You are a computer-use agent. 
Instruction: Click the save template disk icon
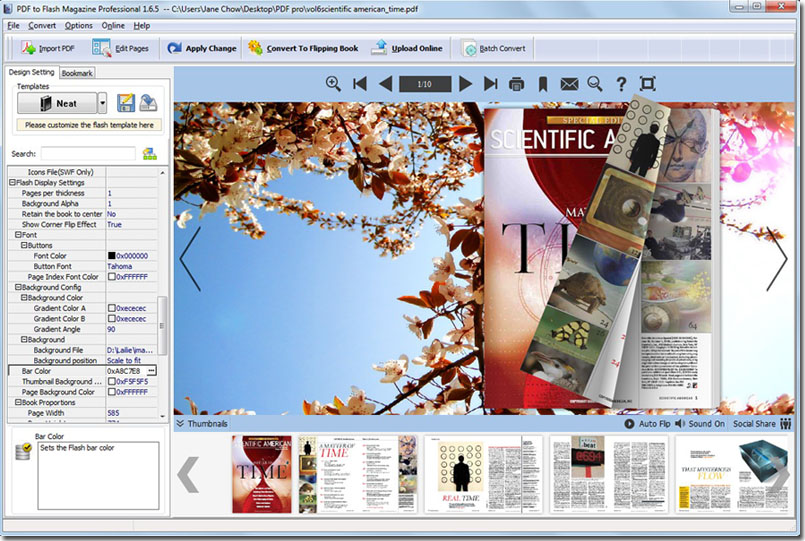coord(126,103)
